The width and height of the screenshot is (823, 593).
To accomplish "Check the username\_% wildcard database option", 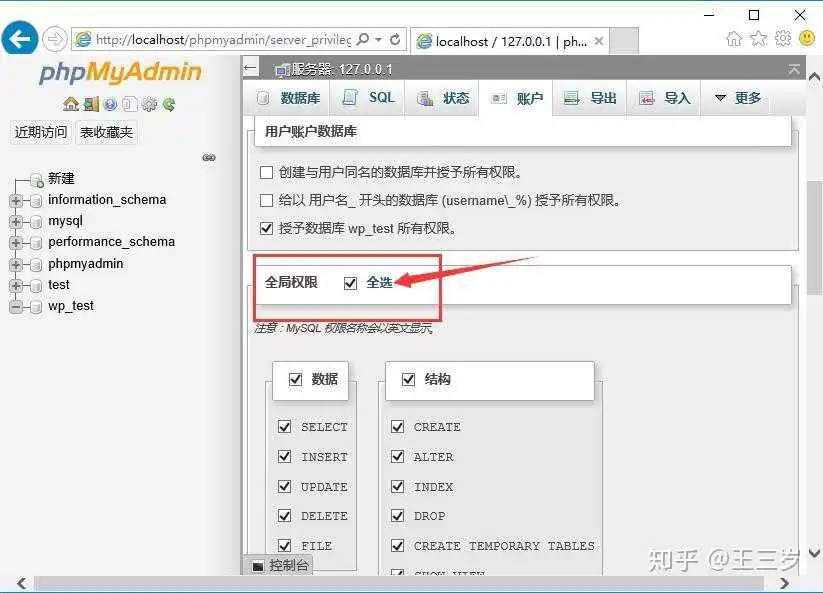I will point(267,200).
